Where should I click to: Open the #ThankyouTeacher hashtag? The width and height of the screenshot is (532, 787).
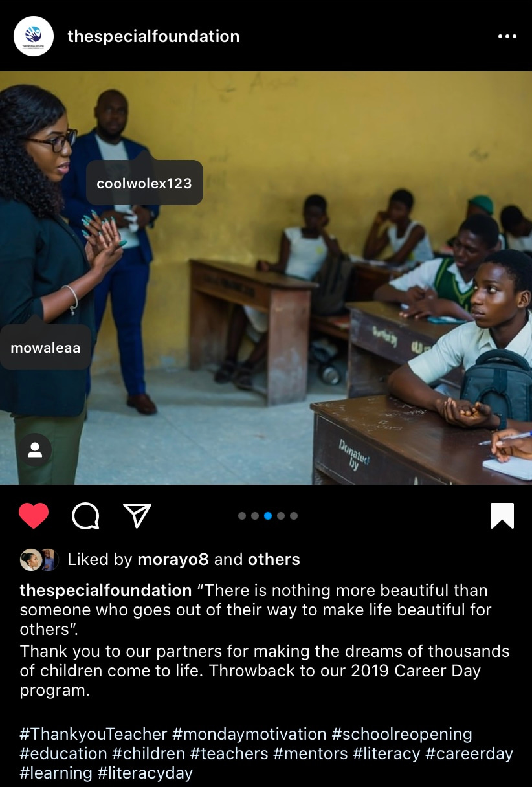94,735
